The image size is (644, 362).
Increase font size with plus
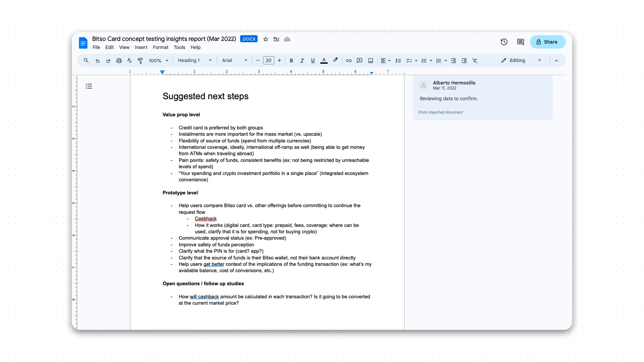279,61
